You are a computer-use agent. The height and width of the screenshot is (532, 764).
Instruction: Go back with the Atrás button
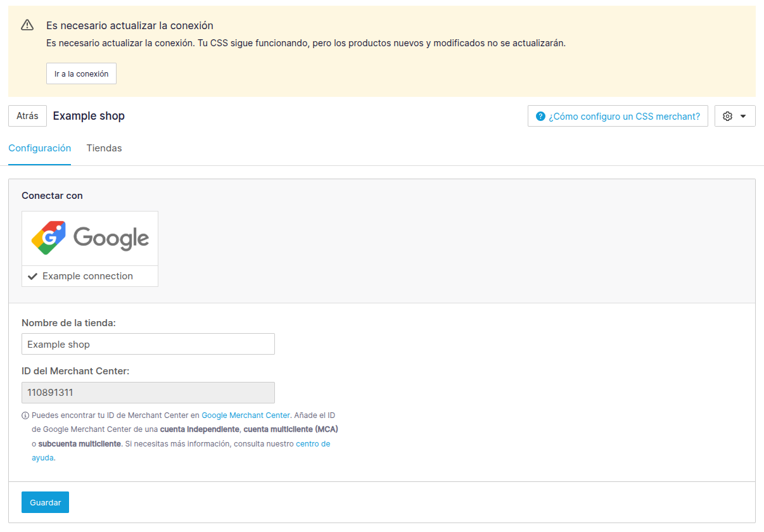(27, 116)
